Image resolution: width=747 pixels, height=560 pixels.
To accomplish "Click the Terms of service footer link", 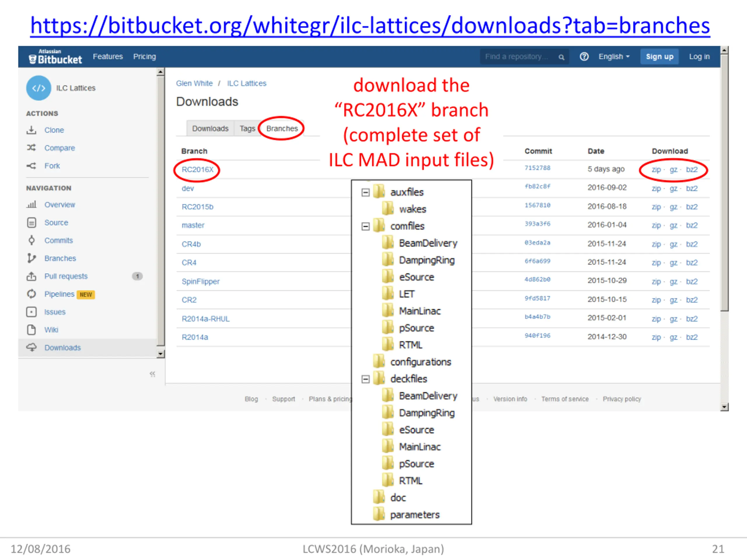I will 565,399.
